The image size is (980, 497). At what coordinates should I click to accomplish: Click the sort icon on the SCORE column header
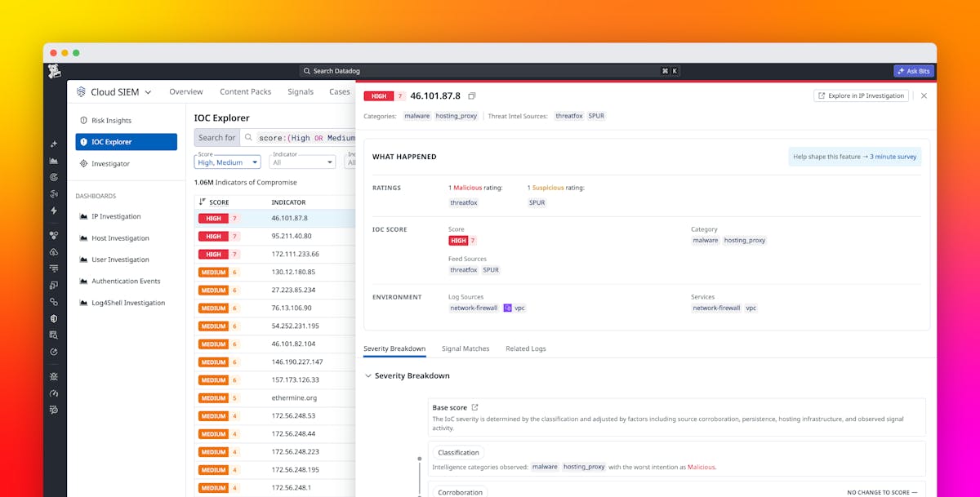pos(202,202)
